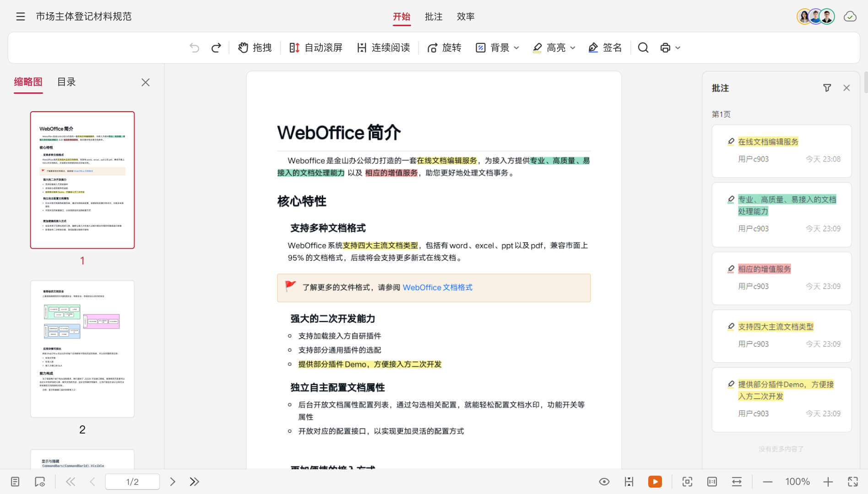This screenshot has height=494, width=868.
Task: Open the 背景 background dropdown
Action: (498, 48)
